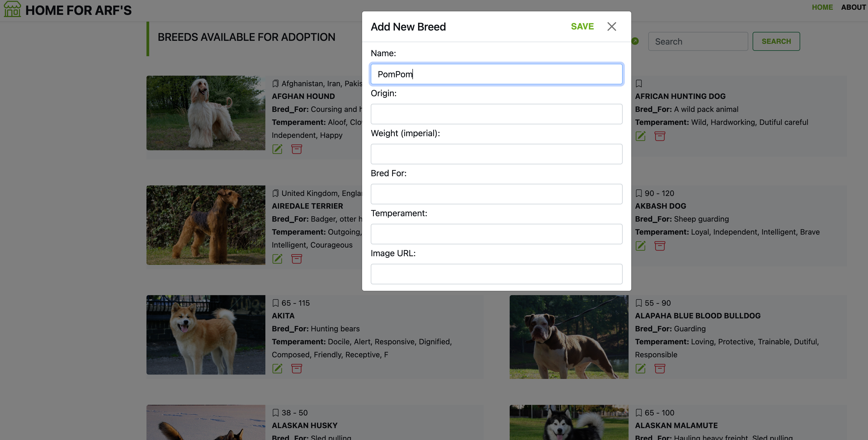Image resolution: width=868 pixels, height=440 pixels.
Task: Click the store logo icon in header
Action: [x=12, y=9]
